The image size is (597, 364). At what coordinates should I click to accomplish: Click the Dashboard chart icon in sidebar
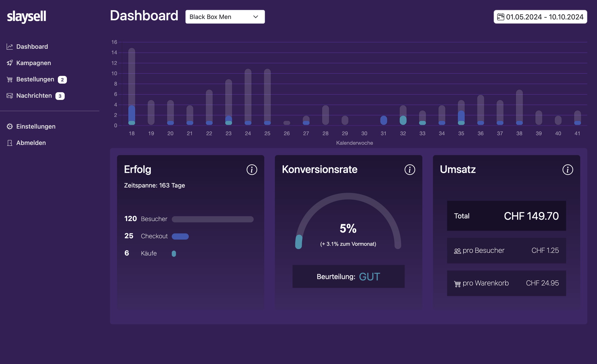[10, 47]
